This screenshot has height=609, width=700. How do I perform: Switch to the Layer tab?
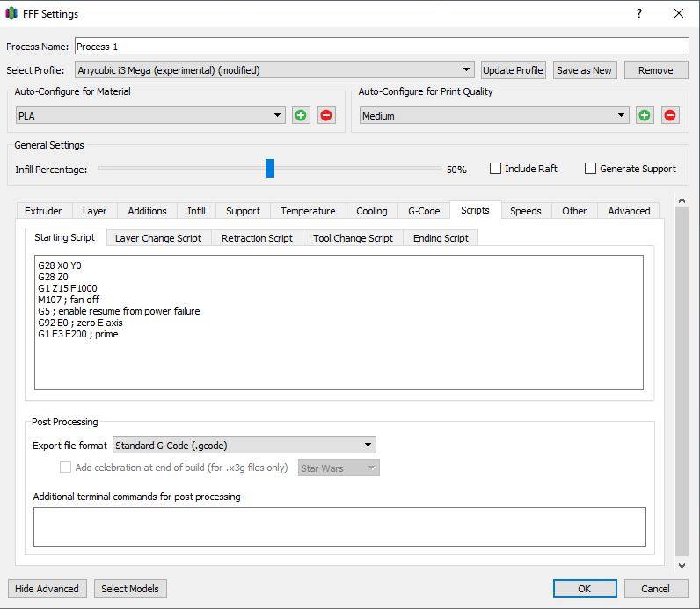tap(94, 211)
